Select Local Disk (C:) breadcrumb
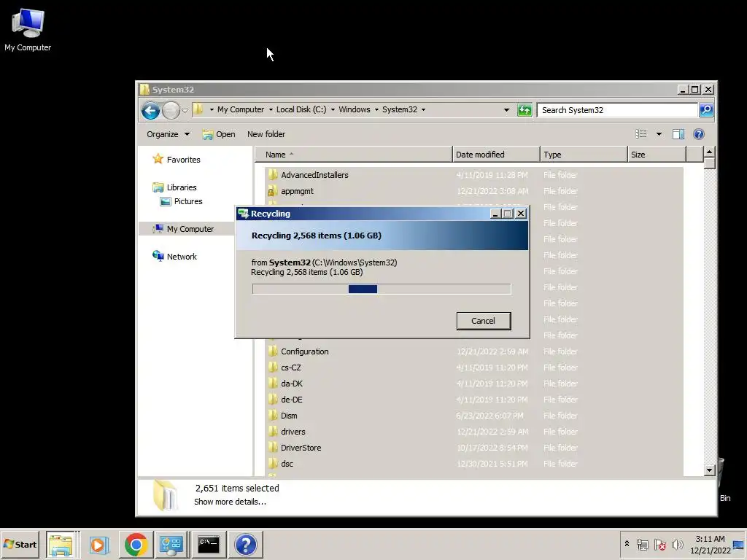Image resolution: width=747 pixels, height=560 pixels. (x=301, y=109)
